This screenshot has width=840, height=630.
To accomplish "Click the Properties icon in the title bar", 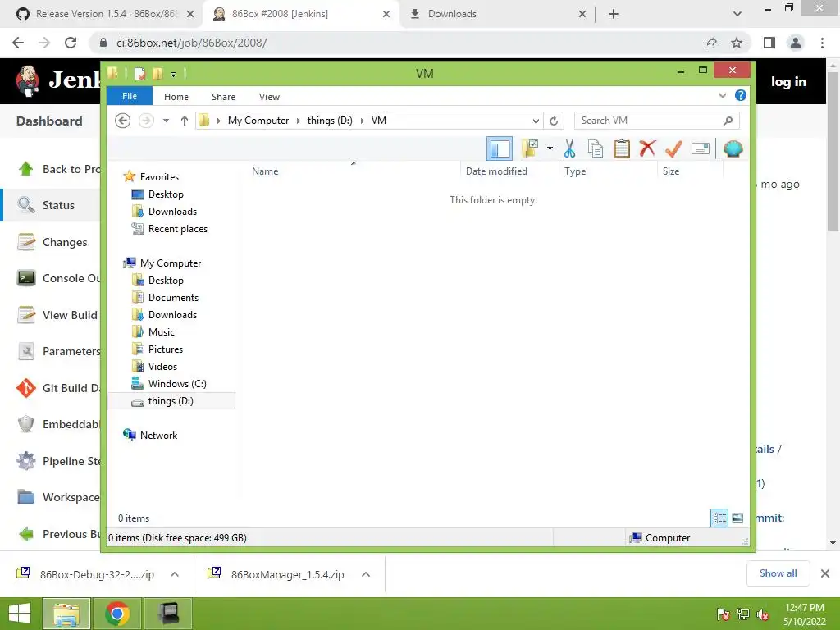I will click(139, 73).
